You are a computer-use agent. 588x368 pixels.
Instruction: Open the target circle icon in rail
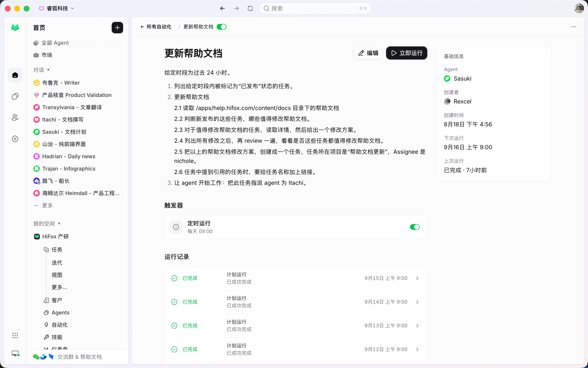point(15,139)
